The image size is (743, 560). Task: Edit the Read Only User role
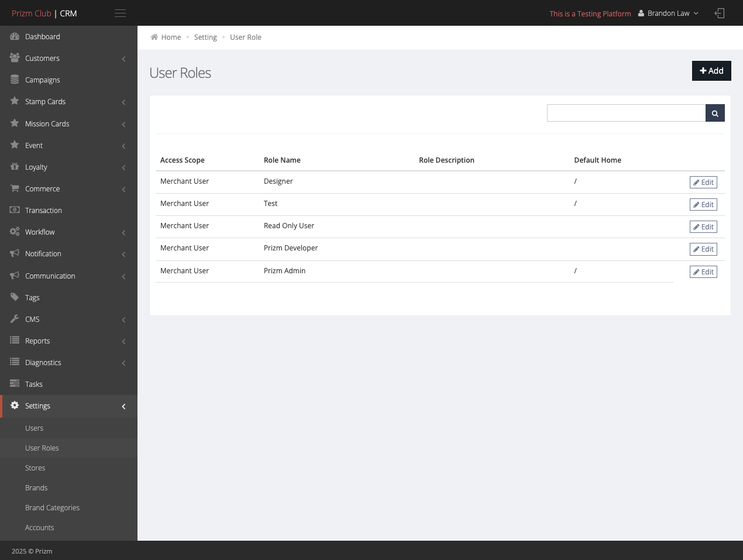703,226
